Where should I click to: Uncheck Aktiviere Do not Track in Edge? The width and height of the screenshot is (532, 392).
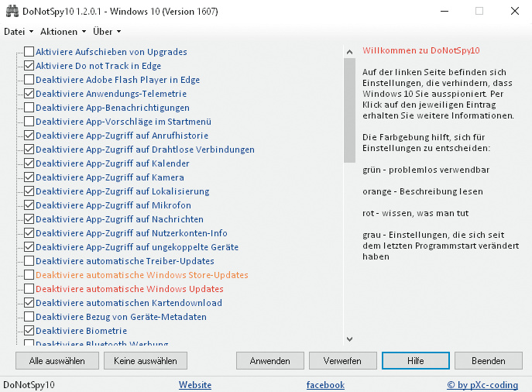29,66
